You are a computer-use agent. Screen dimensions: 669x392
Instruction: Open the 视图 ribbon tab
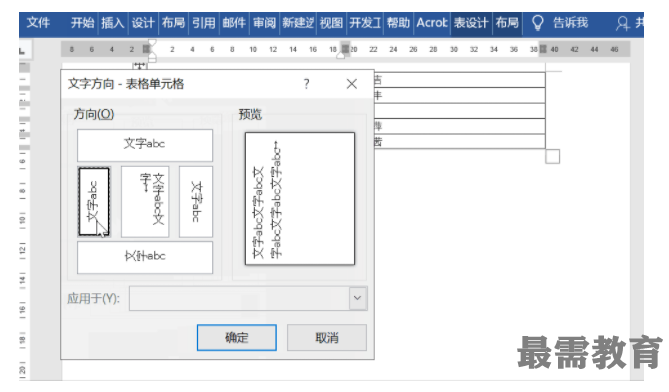(x=331, y=23)
